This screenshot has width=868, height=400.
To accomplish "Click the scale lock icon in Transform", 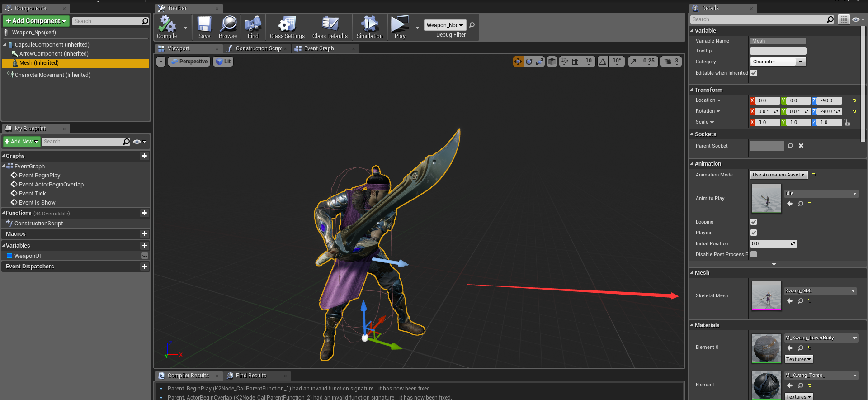I will 847,122.
